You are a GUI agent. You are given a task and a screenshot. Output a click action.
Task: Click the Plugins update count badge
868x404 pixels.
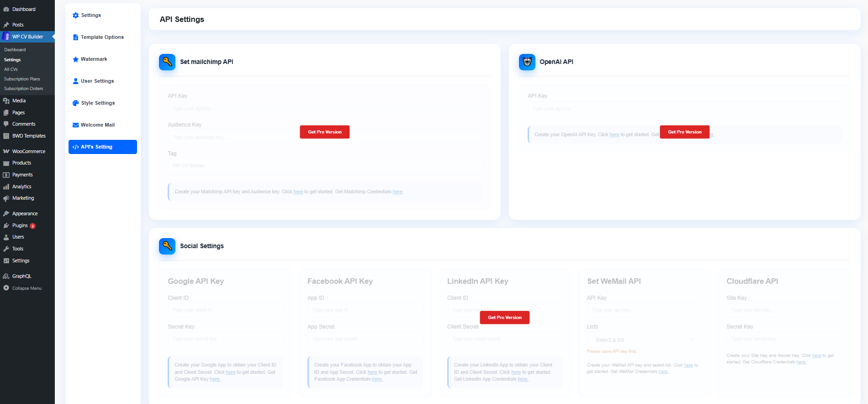coord(33,226)
